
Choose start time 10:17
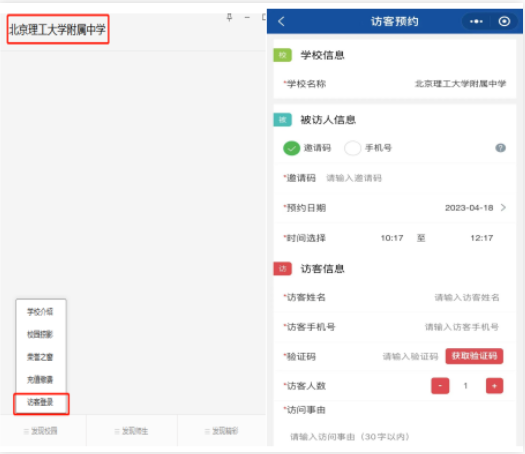[x=392, y=238]
